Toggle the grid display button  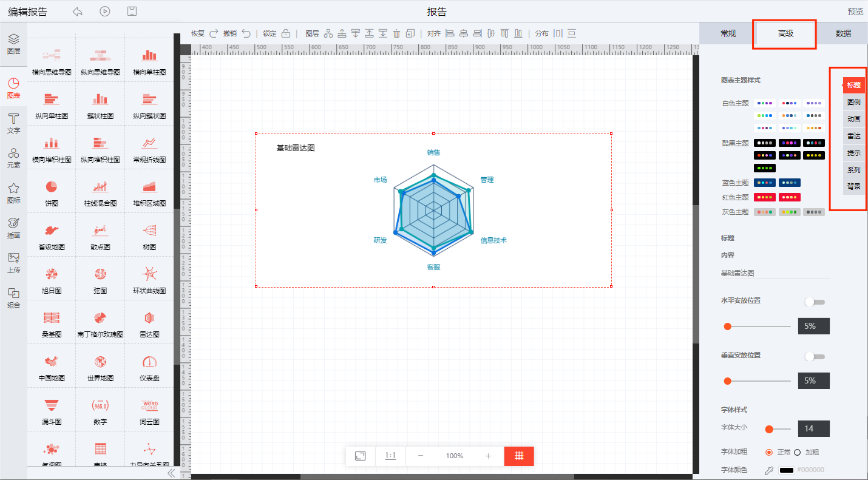pos(519,456)
